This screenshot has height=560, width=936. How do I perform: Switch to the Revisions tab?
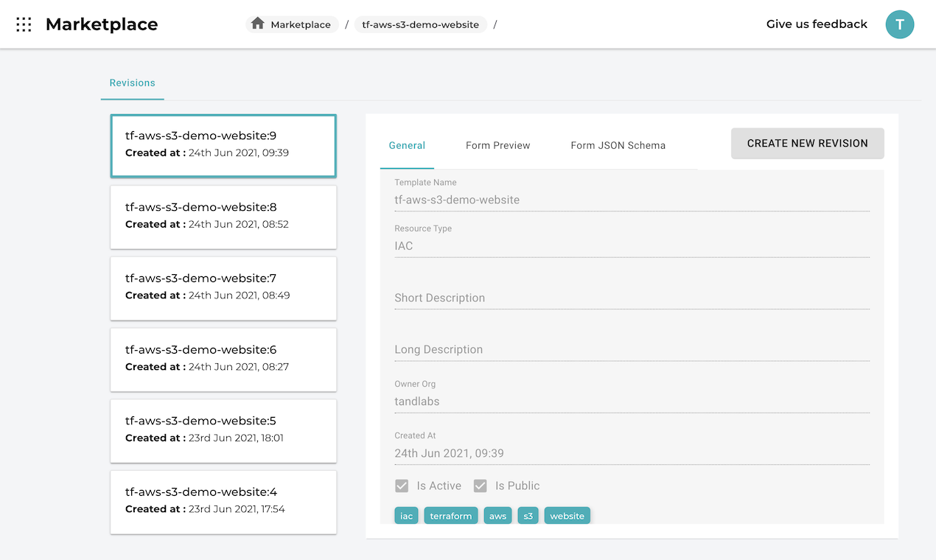point(133,83)
